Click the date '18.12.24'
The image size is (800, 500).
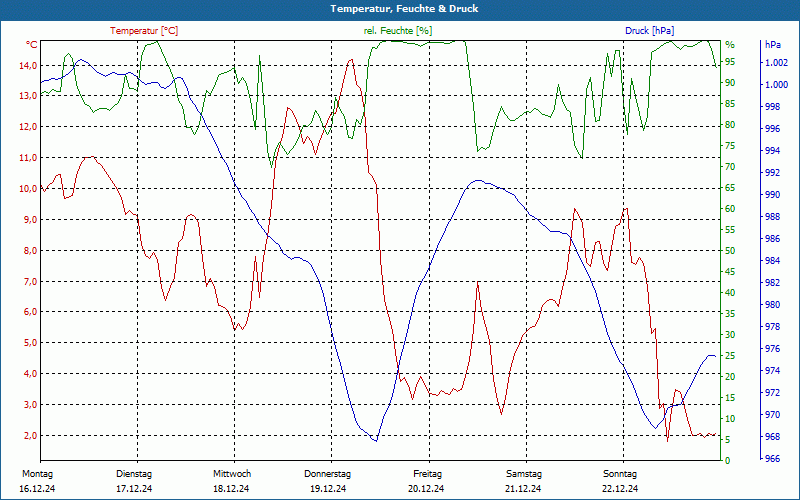pyautogui.click(x=231, y=489)
